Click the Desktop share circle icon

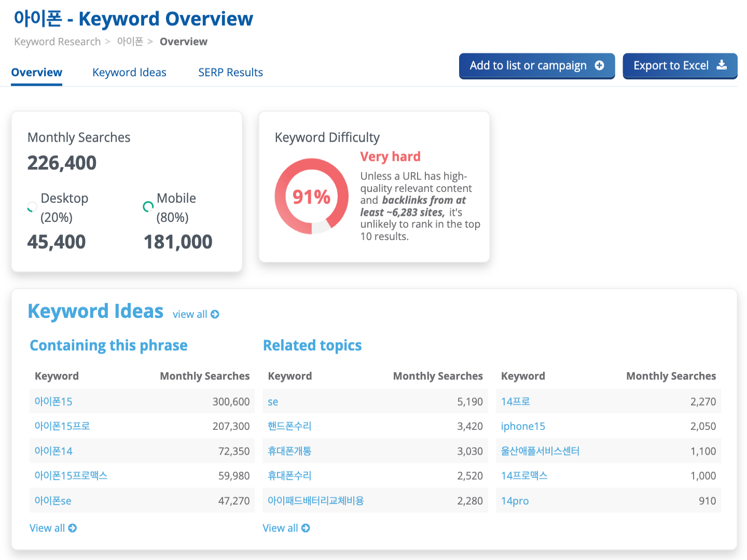point(32,207)
